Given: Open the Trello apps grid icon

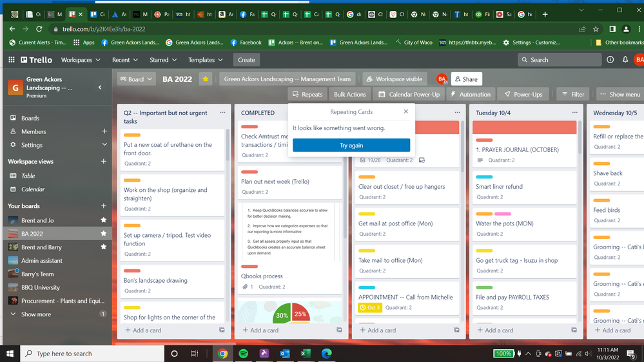Looking at the screenshot, I should click(12, 60).
